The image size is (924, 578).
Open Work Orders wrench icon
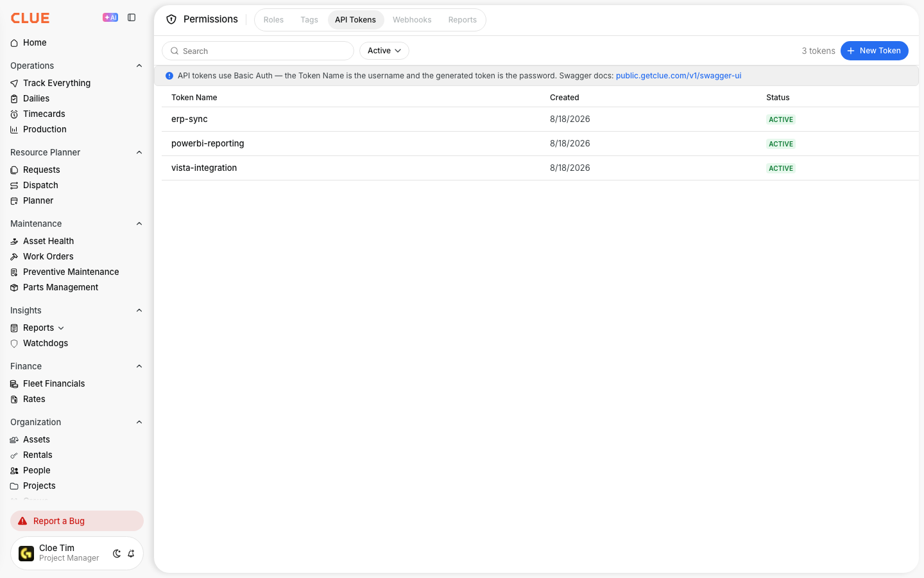[x=14, y=257]
